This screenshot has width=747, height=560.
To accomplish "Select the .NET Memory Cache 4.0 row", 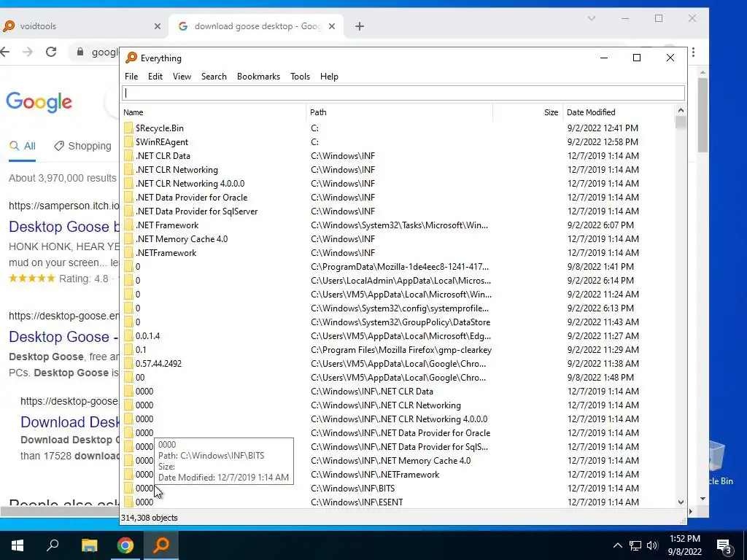I will pos(398,239).
